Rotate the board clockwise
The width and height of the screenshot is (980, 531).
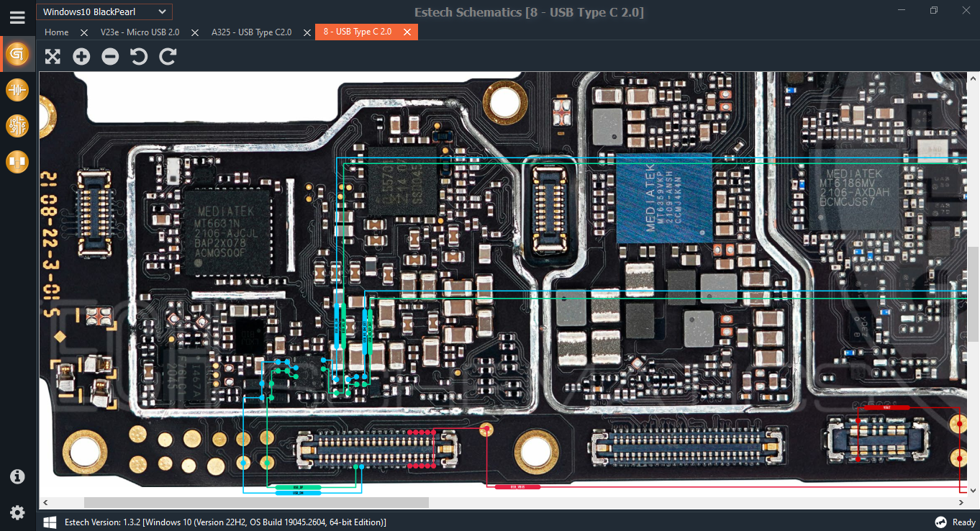pos(168,57)
